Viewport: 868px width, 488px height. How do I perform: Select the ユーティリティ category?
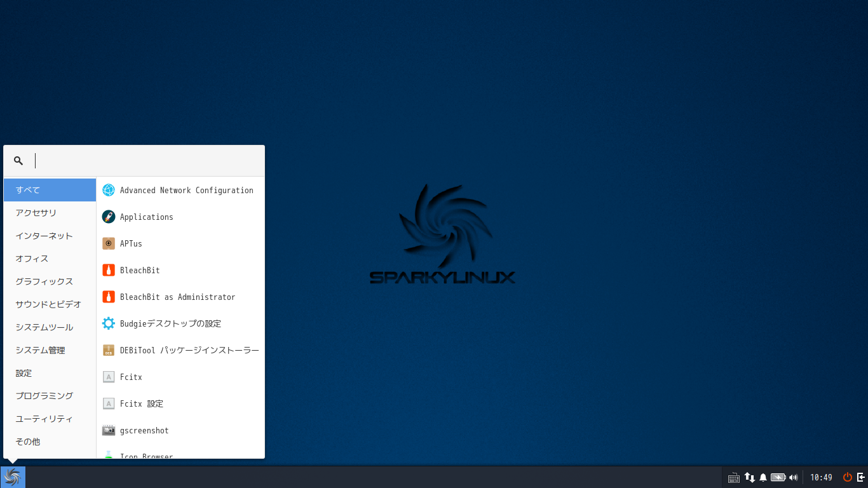pyautogui.click(x=50, y=419)
